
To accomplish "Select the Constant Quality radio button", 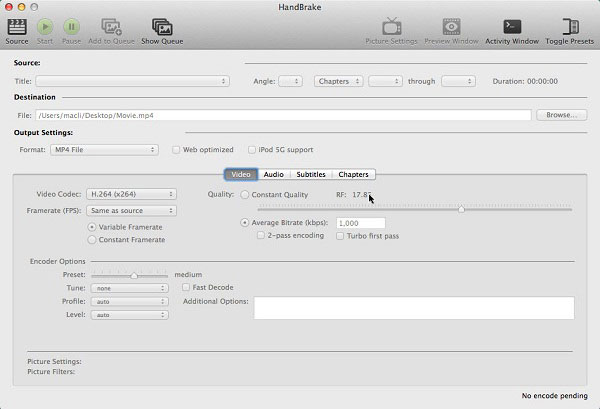I will tap(245, 195).
